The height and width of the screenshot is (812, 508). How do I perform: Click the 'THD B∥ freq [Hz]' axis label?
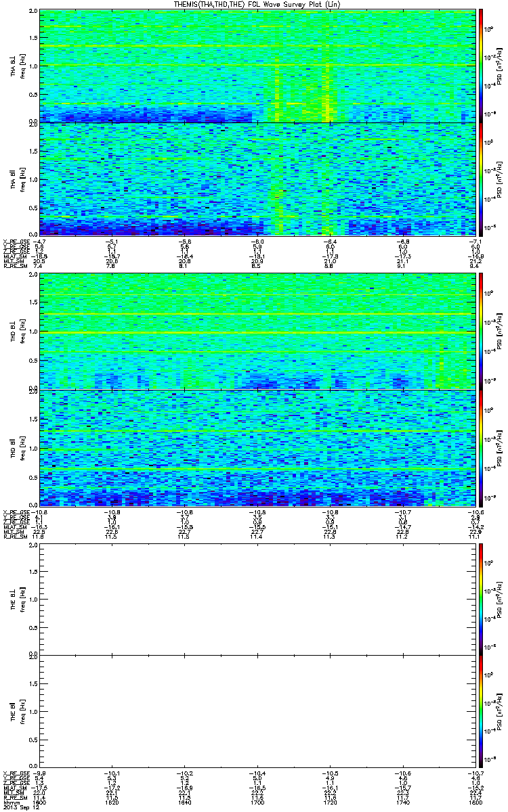(16, 447)
